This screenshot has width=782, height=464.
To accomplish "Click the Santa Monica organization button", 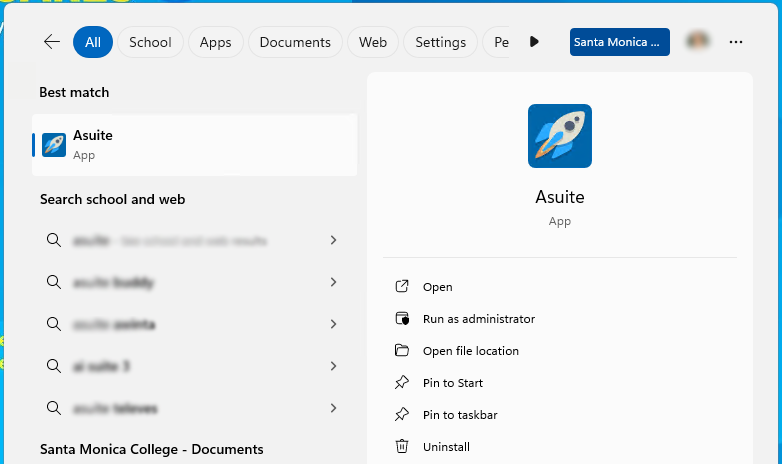I will [x=620, y=42].
